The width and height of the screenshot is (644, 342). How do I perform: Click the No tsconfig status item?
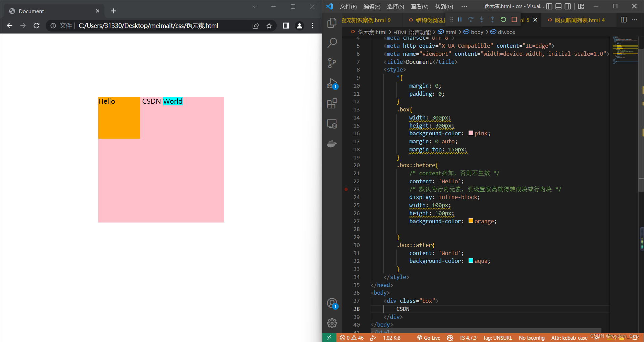532,338
